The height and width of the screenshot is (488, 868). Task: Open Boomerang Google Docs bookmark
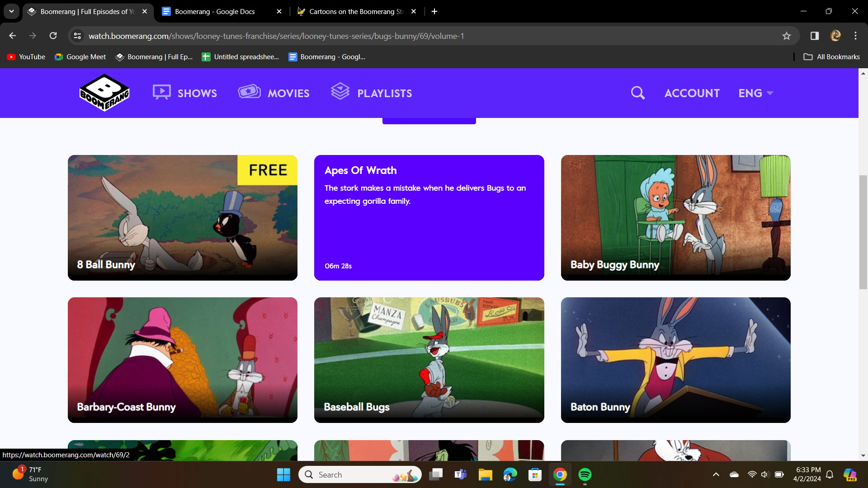pyautogui.click(x=327, y=56)
